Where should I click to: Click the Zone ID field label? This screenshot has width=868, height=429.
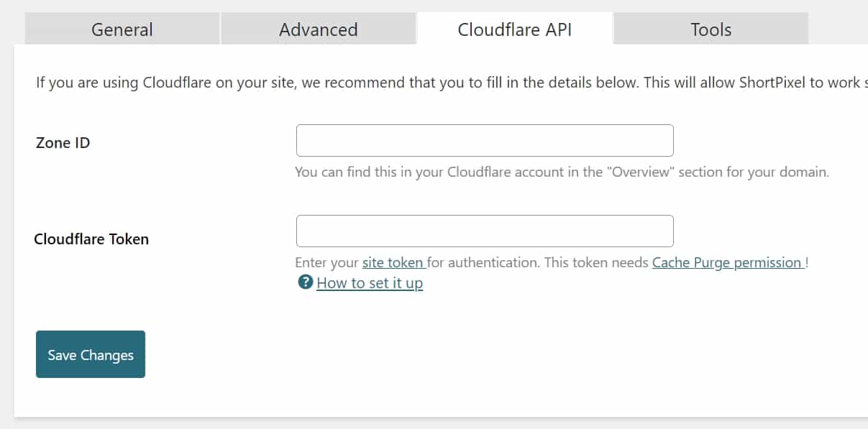pos(63,143)
